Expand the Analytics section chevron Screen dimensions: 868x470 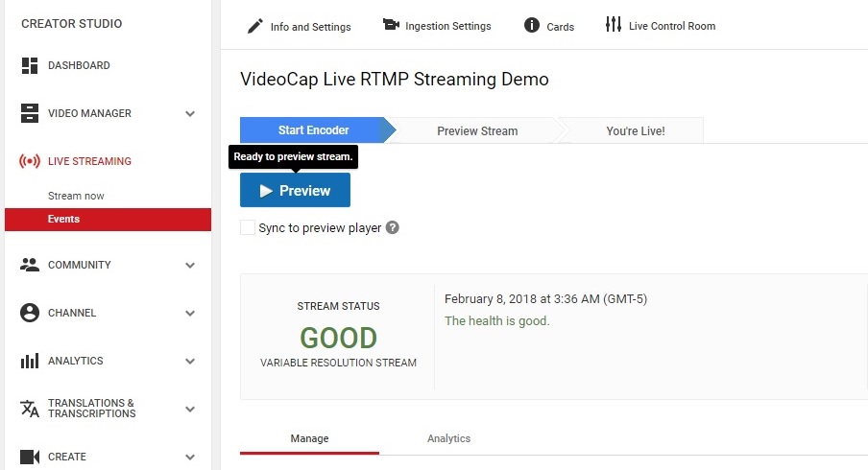coord(190,361)
